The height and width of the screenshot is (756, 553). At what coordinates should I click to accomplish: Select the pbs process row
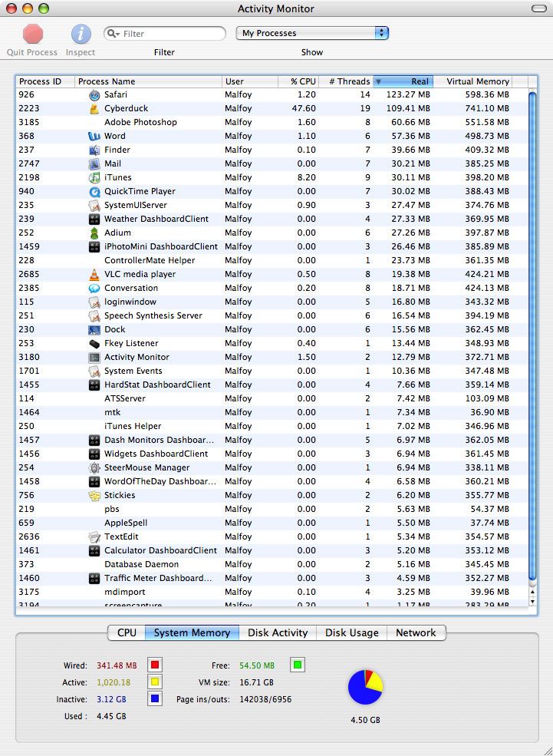click(272, 509)
